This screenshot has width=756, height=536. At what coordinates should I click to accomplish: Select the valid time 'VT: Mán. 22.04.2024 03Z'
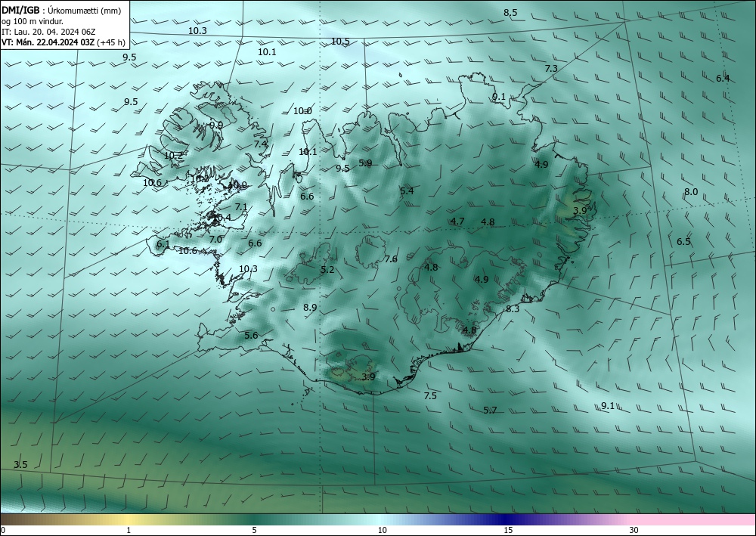coord(48,42)
